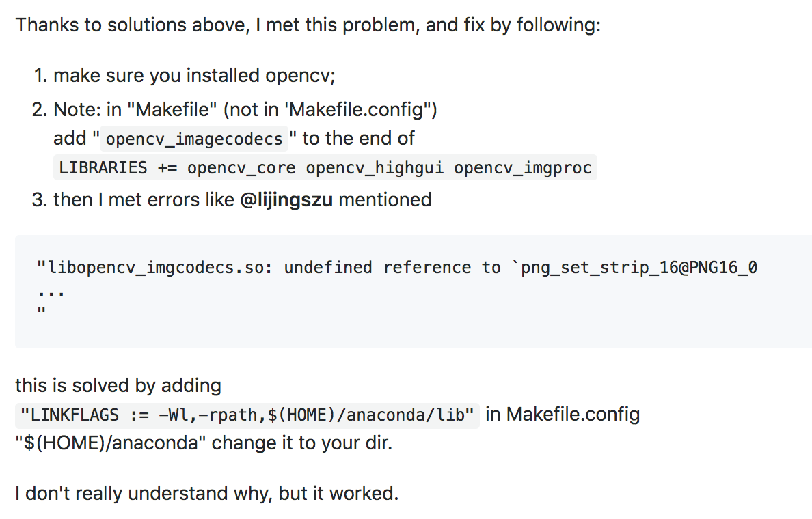Click the libopencv_imgcodecs.so error line
Image resolution: width=812 pixels, height=519 pixels.
click(396, 268)
